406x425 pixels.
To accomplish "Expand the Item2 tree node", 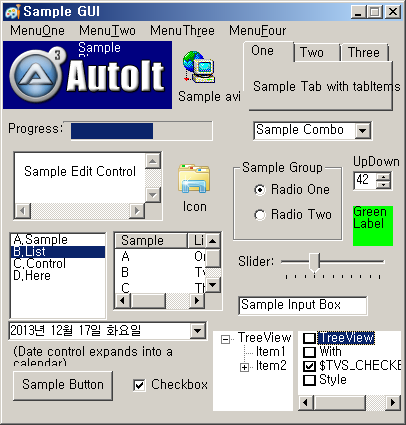I will coord(244,367).
